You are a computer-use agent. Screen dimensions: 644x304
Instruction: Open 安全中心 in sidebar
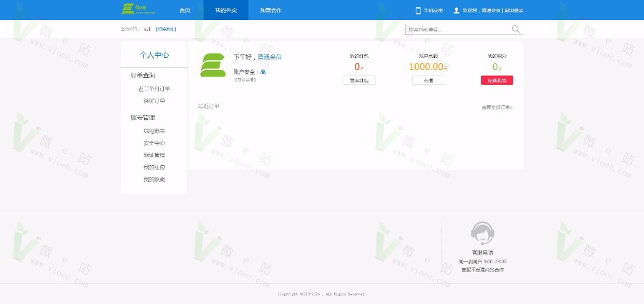[154, 143]
